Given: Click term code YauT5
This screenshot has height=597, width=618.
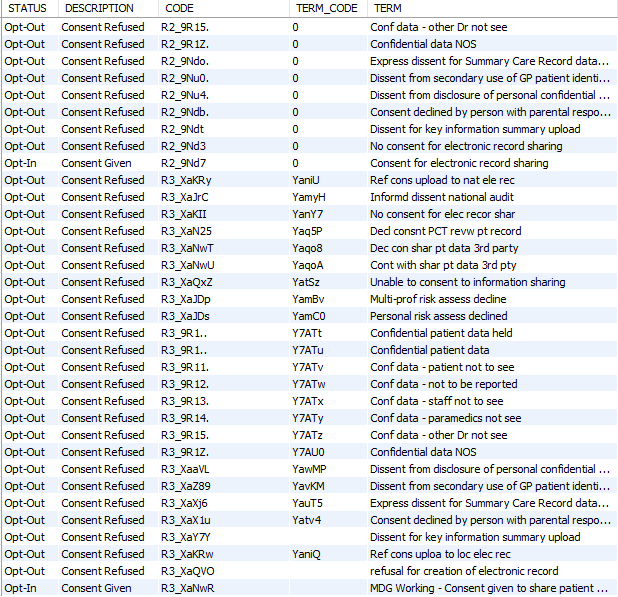Looking at the screenshot, I should (307, 502).
